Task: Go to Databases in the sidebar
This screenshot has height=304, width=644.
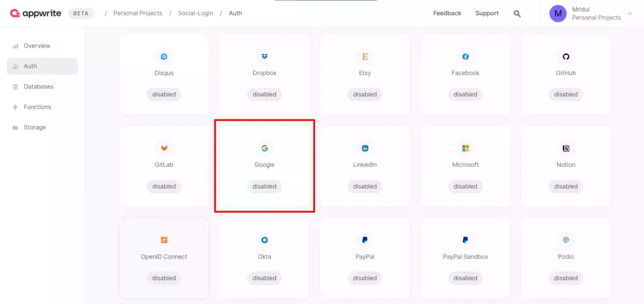Action: point(42,87)
